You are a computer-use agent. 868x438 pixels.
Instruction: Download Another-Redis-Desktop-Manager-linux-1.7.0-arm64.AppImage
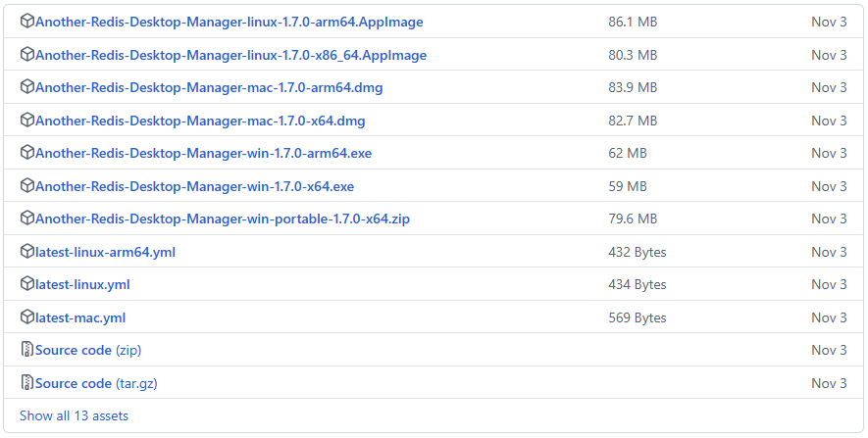[230, 23]
